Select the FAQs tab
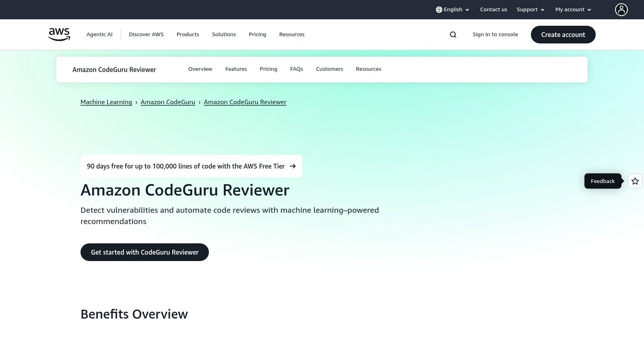Image resolution: width=644 pixels, height=362 pixels. pos(297,69)
